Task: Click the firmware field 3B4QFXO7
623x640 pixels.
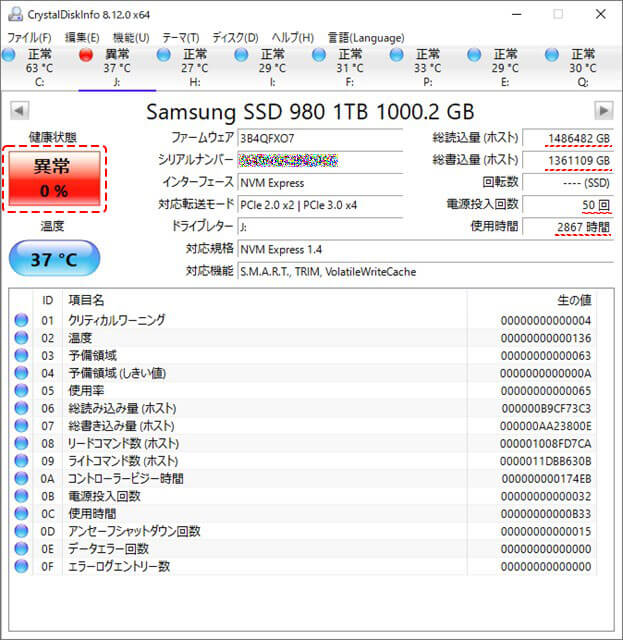Action: click(x=320, y=138)
